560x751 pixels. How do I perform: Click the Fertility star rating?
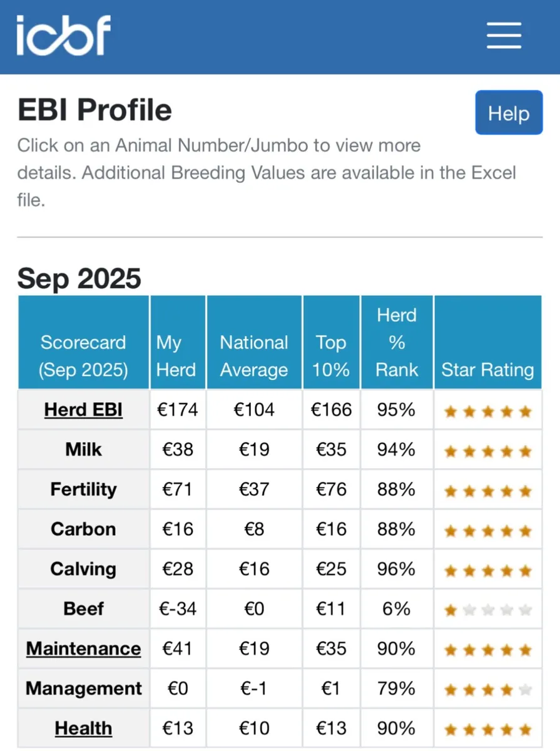487,491
